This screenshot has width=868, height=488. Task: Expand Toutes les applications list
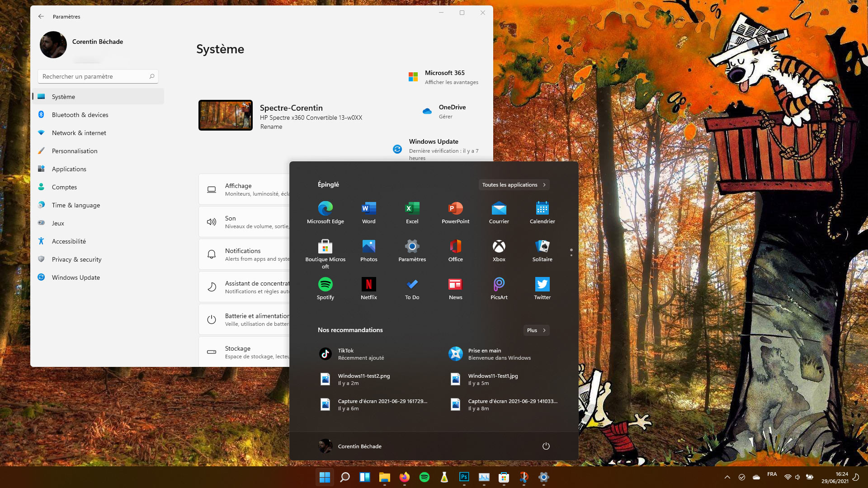[x=514, y=185]
